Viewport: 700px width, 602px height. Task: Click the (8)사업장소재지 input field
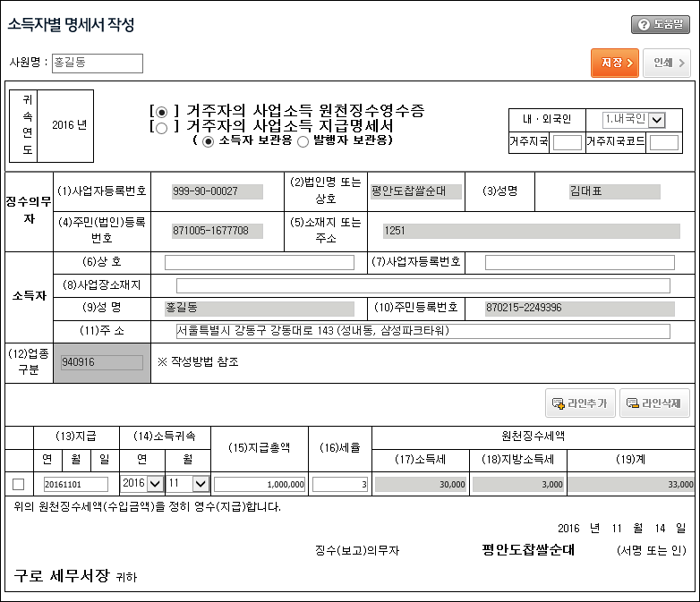point(423,285)
